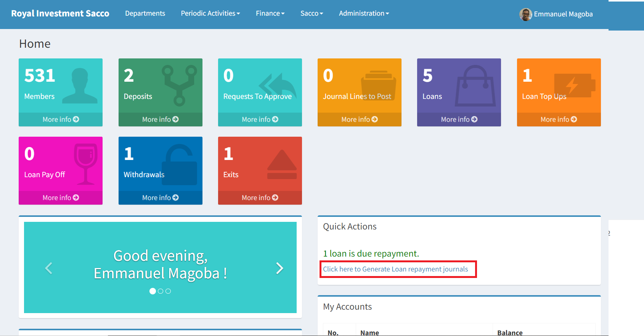
Task: Open the Sacco menu
Action: [312, 13]
